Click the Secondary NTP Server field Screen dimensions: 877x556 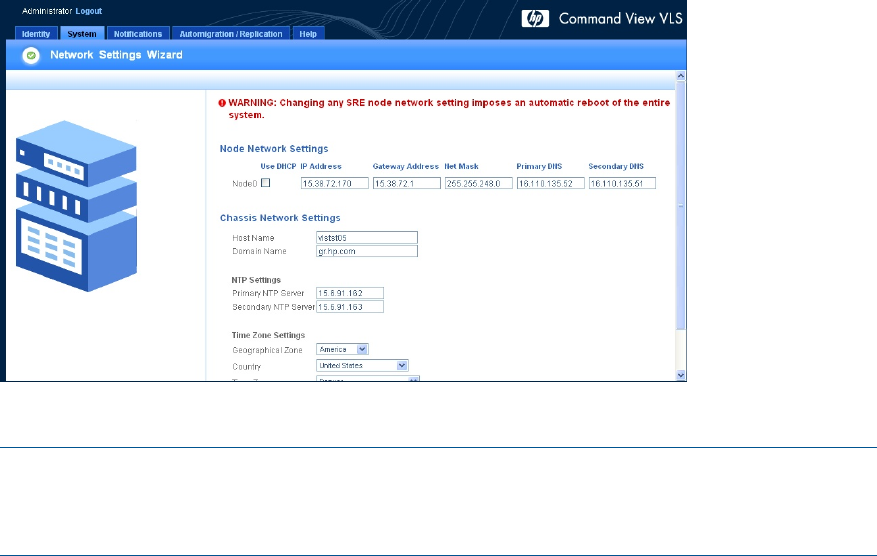pos(350,307)
